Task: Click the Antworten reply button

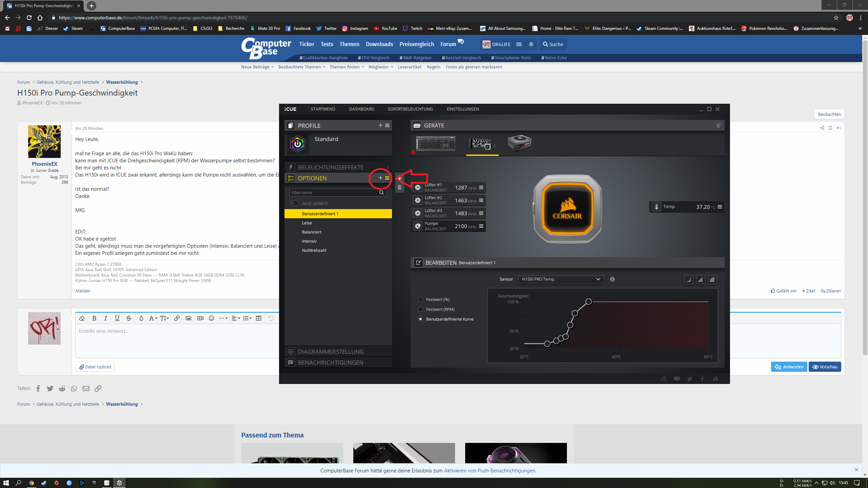Action: [x=789, y=367]
